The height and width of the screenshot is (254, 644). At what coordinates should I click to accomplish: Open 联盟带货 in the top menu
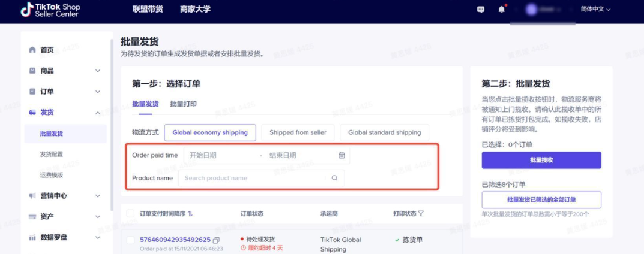[x=148, y=10]
